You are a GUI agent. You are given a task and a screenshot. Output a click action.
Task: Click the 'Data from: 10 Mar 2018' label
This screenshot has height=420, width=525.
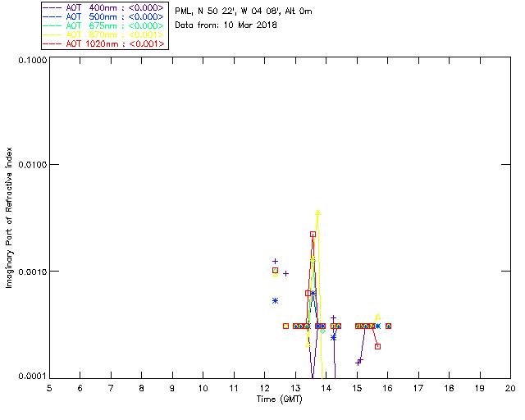point(226,25)
